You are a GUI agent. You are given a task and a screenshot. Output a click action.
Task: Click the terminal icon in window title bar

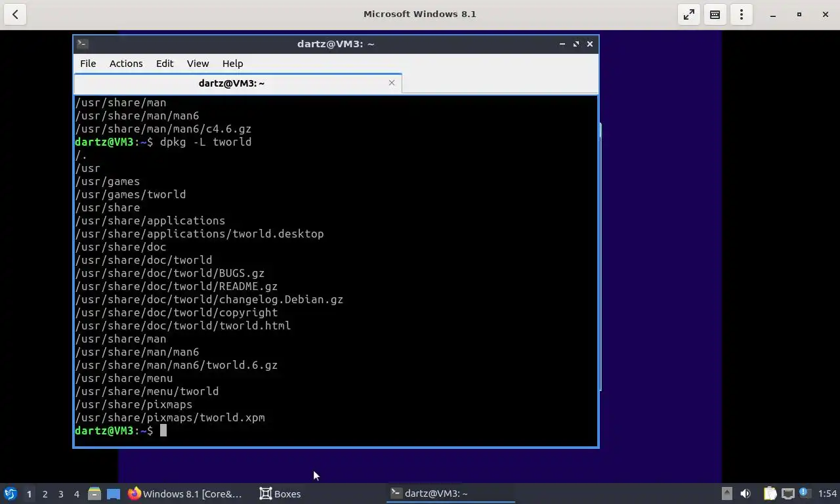point(82,44)
